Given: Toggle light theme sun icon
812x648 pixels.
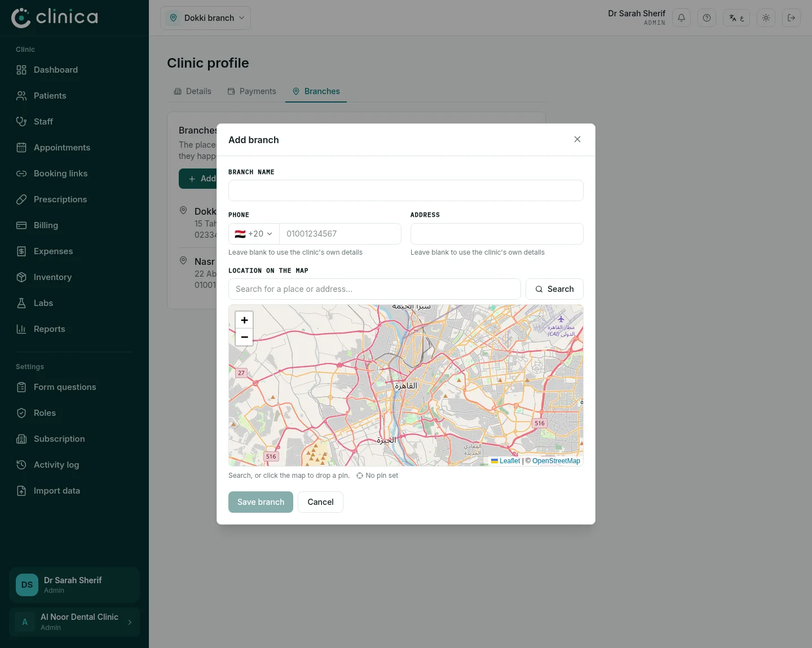Looking at the screenshot, I should [766, 18].
